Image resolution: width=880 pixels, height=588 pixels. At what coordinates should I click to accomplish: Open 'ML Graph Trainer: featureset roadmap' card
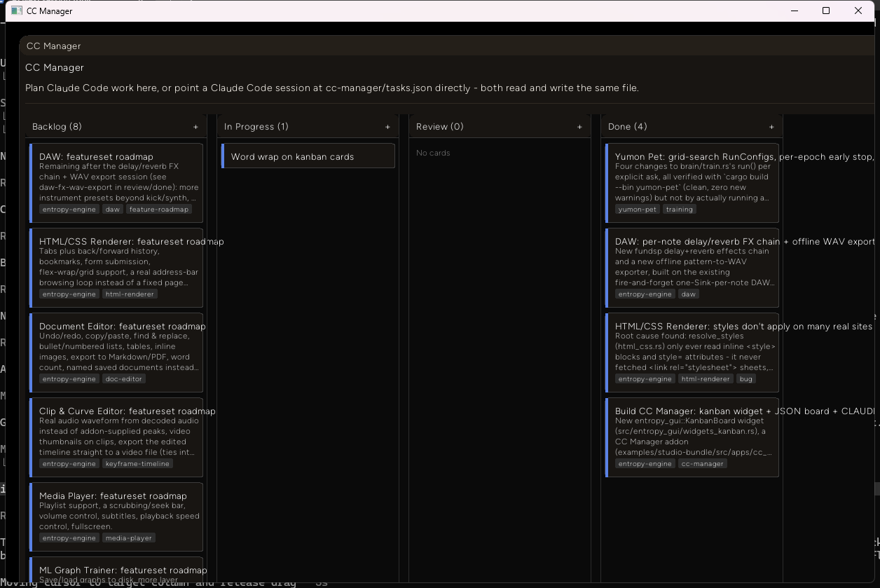click(116, 570)
